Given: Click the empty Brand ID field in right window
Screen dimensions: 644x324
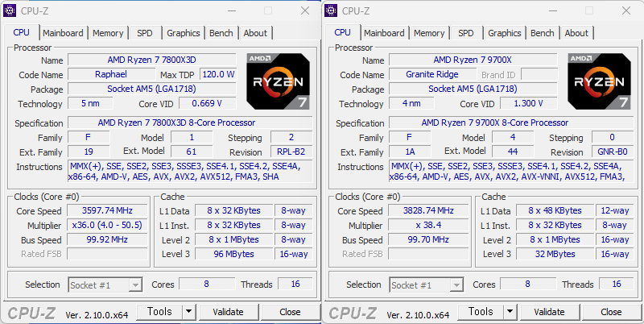Looking at the screenshot, I should click(539, 74).
